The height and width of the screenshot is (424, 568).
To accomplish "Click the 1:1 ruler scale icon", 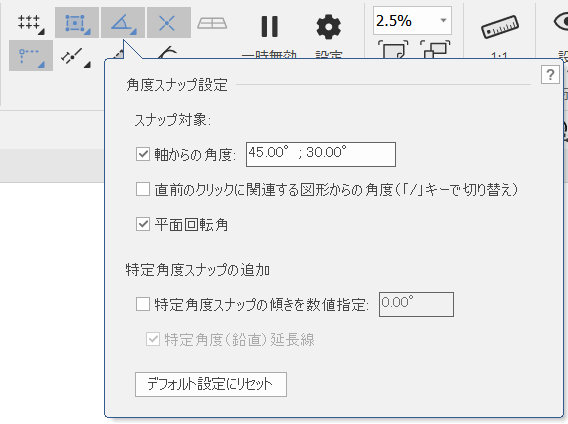I will pos(500,34).
